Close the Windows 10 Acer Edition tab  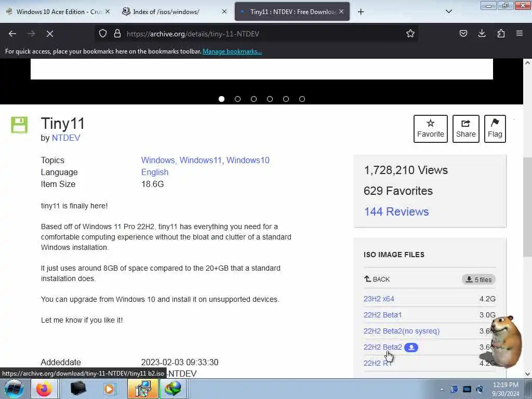(108, 11)
